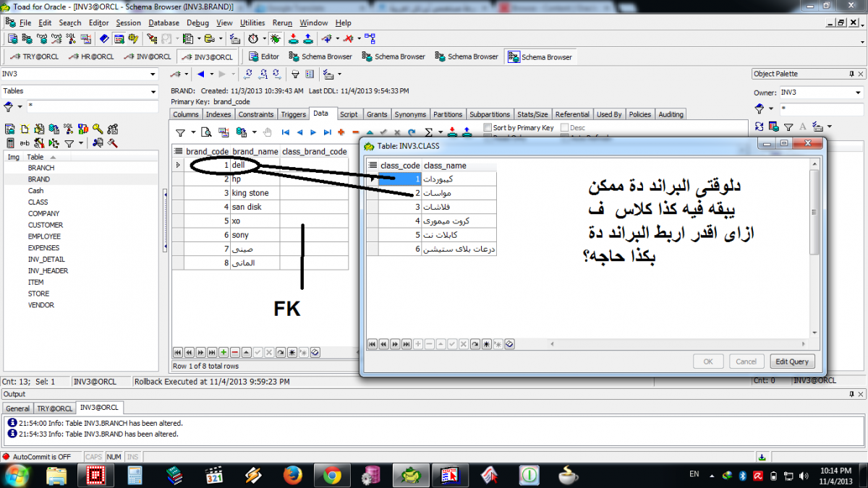Switch to the Constraints tab
The image size is (868, 488).
pyautogui.click(x=256, y=114)
